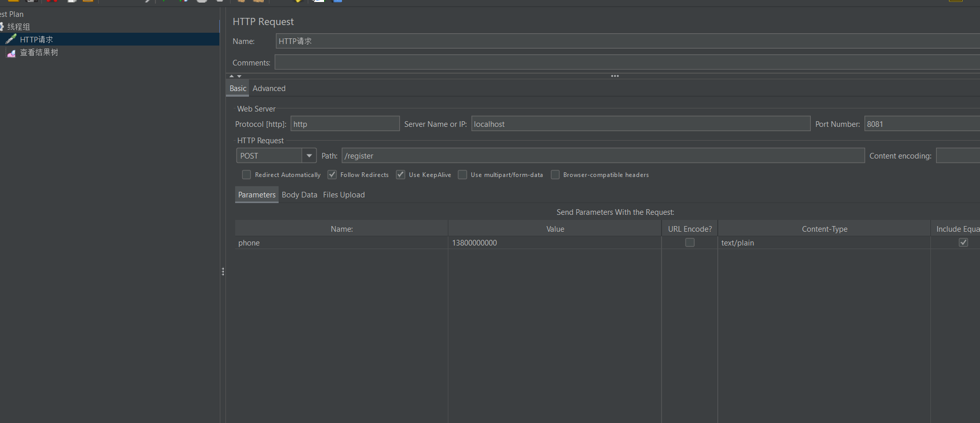The height and width of the screenshot is (423, 980).
Task: Click the 查看结果树 listener icon
Action: tap(11, 53)
